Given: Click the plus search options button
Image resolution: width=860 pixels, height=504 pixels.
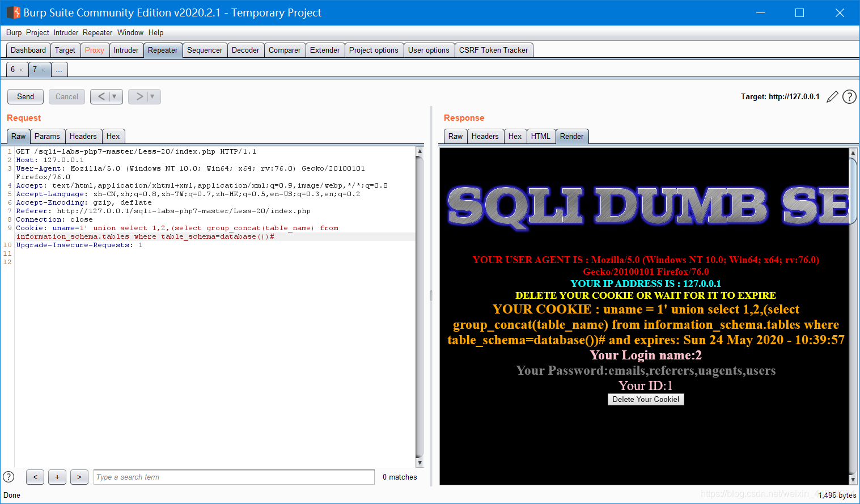Looking at the screenshot, I should pyautogui.click(x=57, y=477).
